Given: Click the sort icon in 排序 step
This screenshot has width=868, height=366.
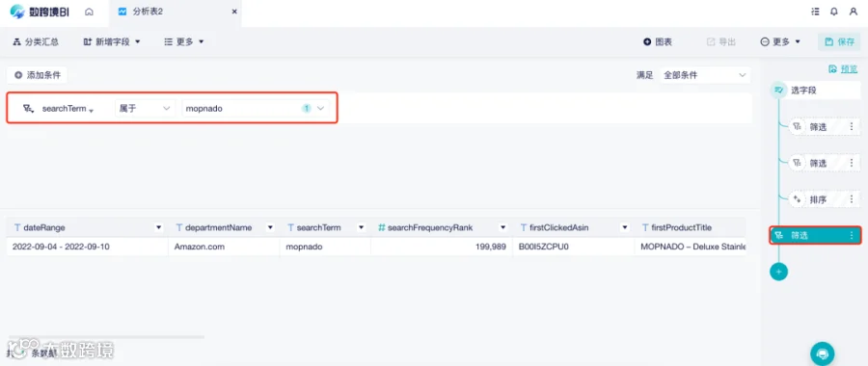Looking at the screenshot, I should click(798, 199).
